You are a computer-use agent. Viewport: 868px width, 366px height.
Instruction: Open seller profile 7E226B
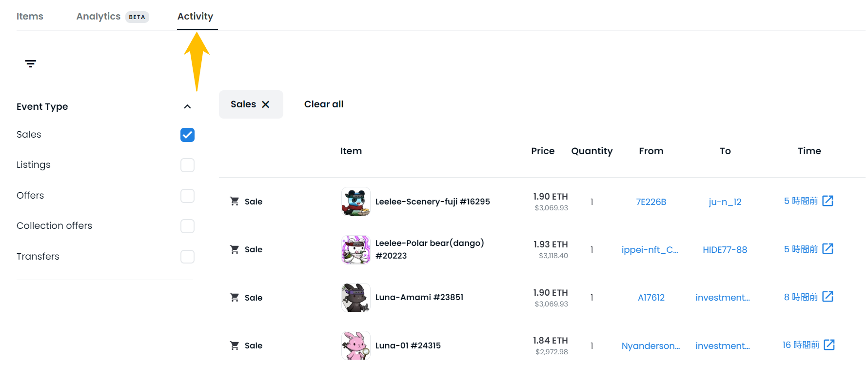click(x=651, y=202)
